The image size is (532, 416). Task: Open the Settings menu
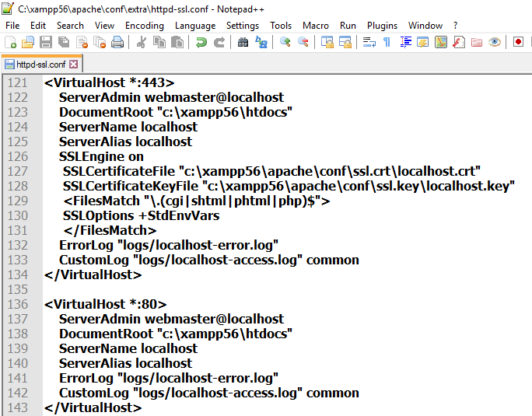pyautogui.click(x=243, y=26)
